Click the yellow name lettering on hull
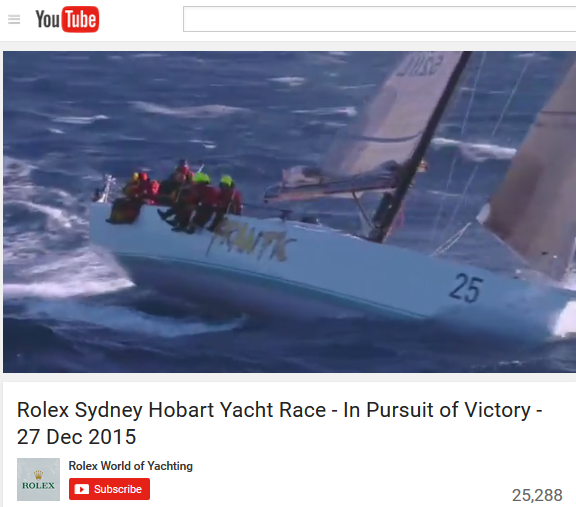Image resolution: width=576 pixels, height=507 pixels. (250, 240)
